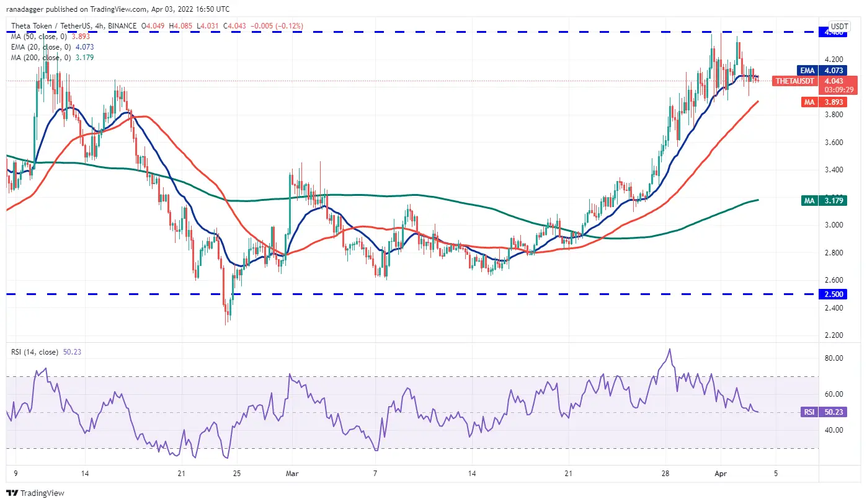
Task: Click the 28 date label on time axis
Action: [665, 474]
